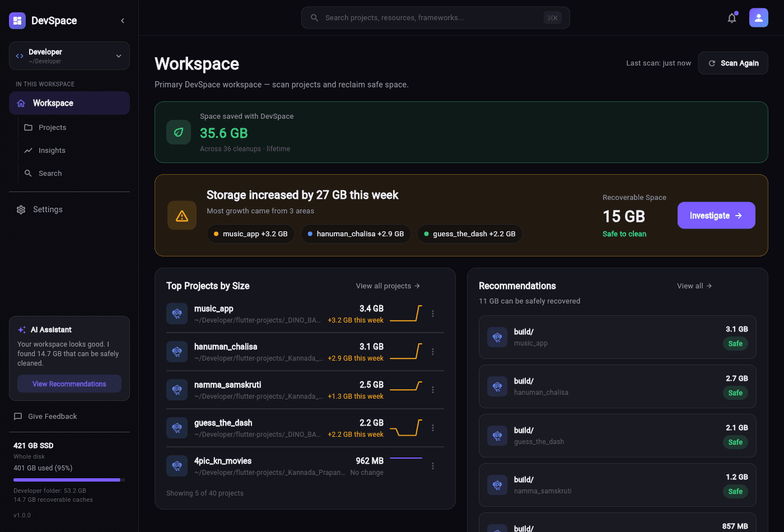Click the Safe badge on the 1.2 GB recommendation
Viewport: 784px width, 532px height.
click(735, 492)
